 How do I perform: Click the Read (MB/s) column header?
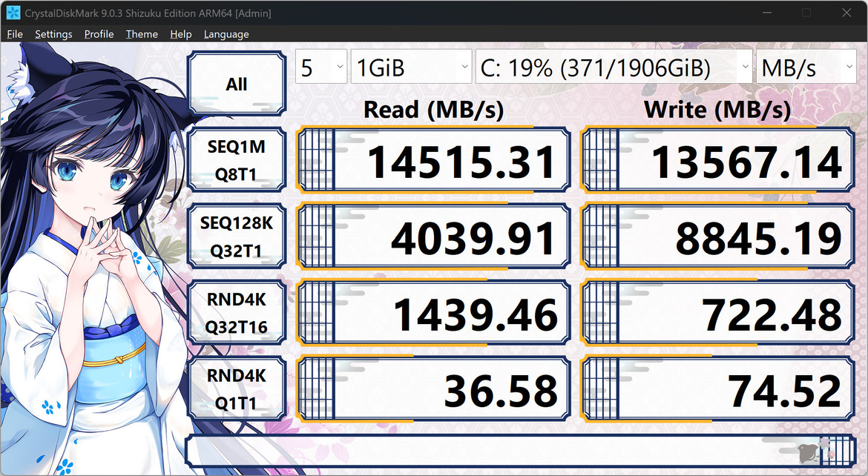click(433, 110)
